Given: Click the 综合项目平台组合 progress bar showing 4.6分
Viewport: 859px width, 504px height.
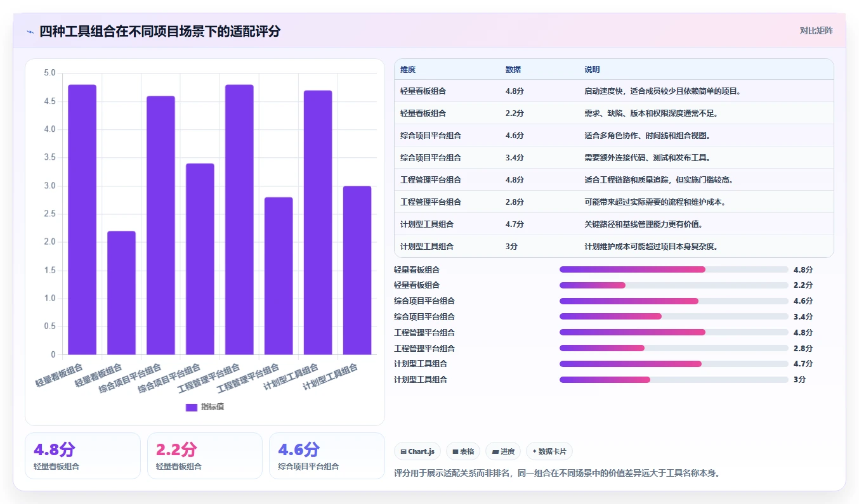Looking at the screenshot, I should tap(674, 301).
